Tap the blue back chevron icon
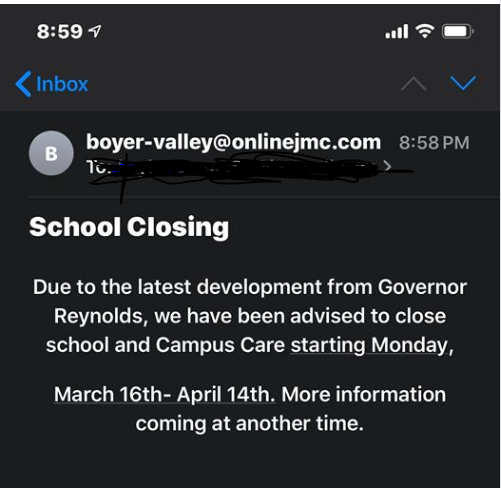 tap(23, 84)
